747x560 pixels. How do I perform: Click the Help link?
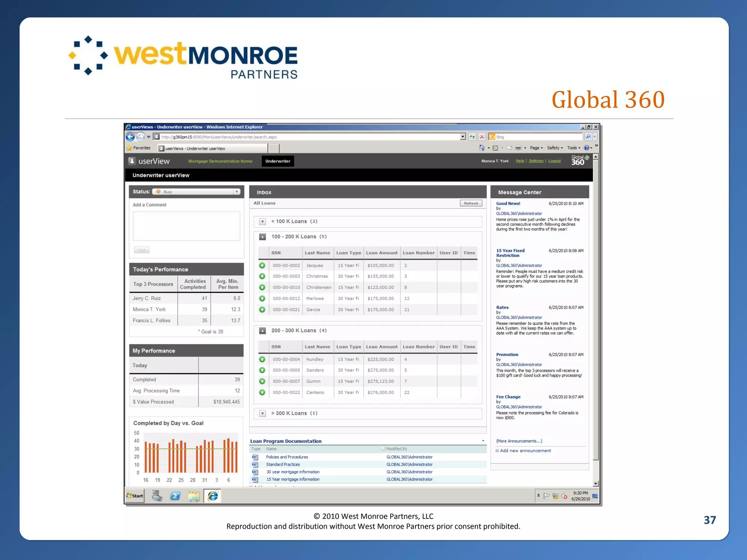pos(520,161)
